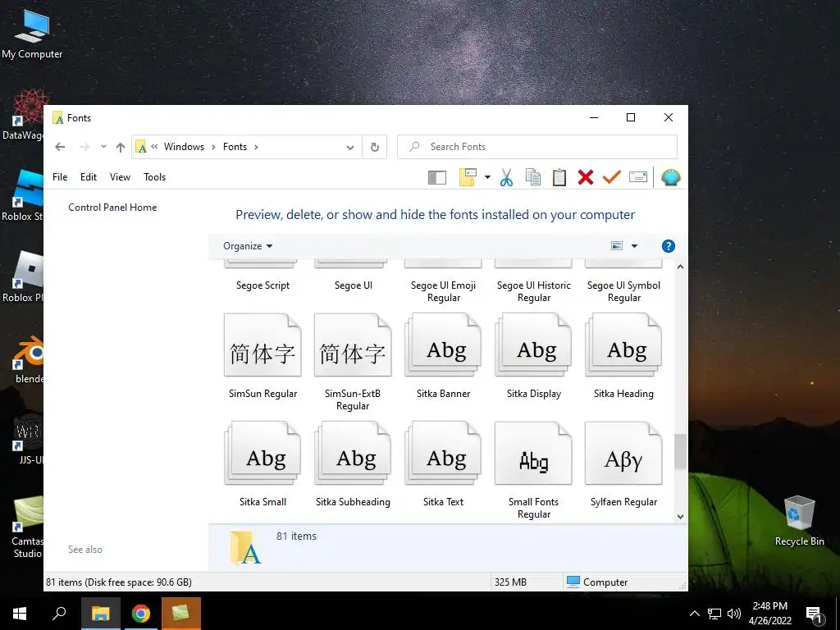Click the Refresh button

374,147
